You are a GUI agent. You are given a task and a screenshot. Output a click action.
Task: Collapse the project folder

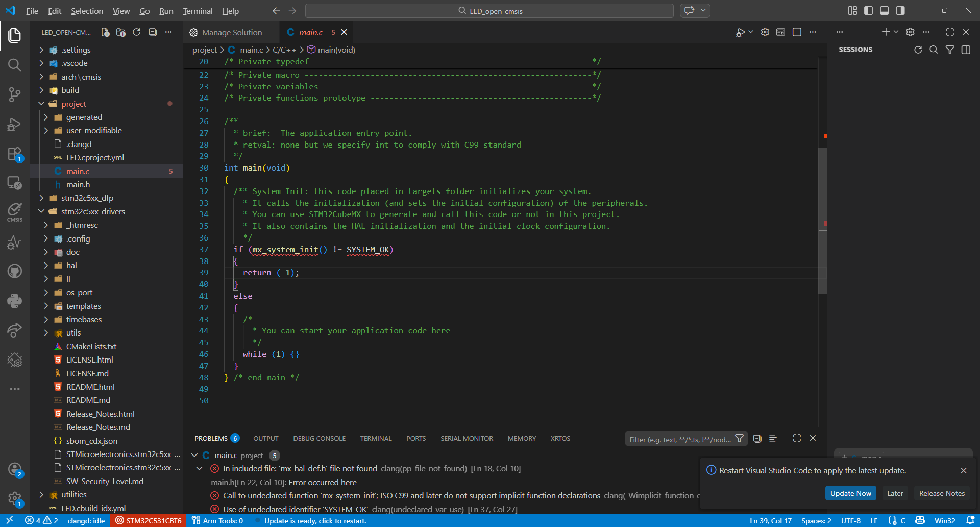(41, 104)
